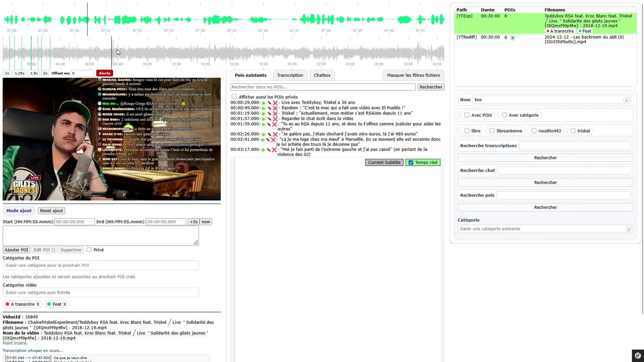Screen dimensions: 644x362
Task: Play the POI at 00:03:17.000
Action: 264,150
